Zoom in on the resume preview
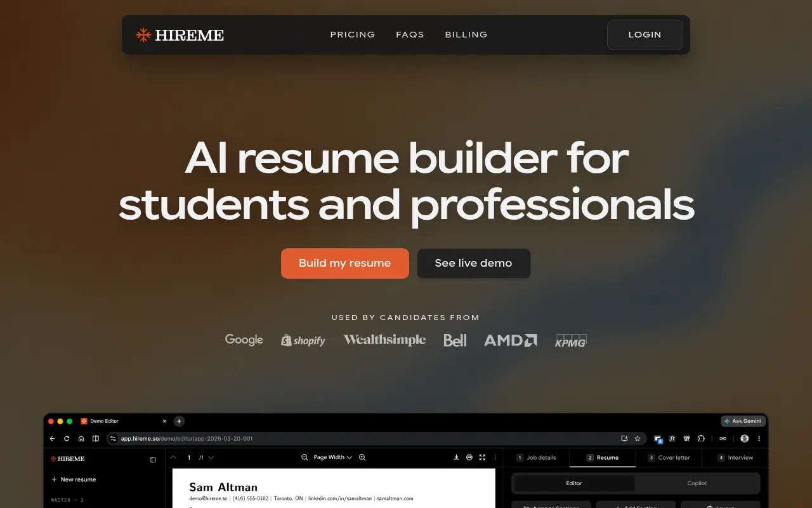The height and width of the screenshot is (508, 812). coord(362,457)
